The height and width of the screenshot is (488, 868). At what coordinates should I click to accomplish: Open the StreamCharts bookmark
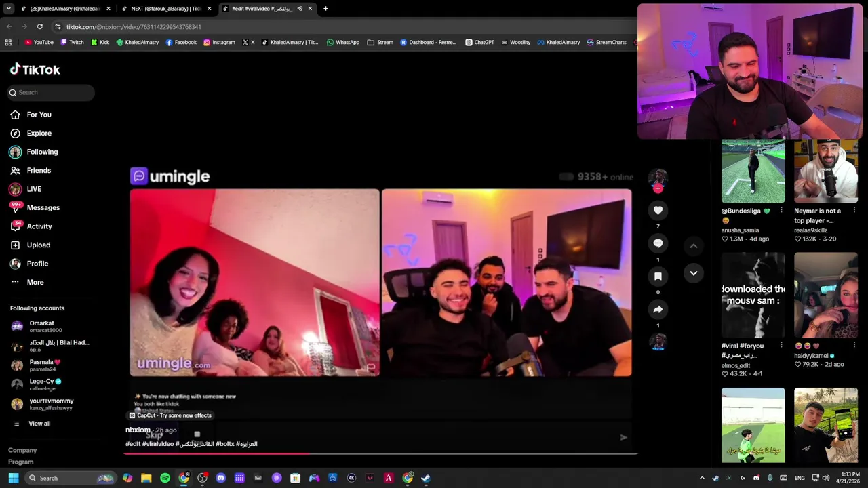(x=606, y=42)
